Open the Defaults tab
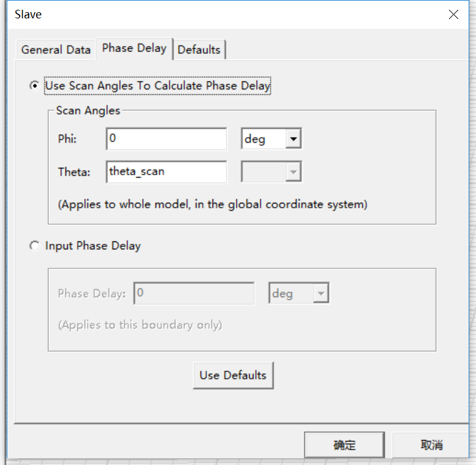476x465 pixels. click(x=199, y=50)
